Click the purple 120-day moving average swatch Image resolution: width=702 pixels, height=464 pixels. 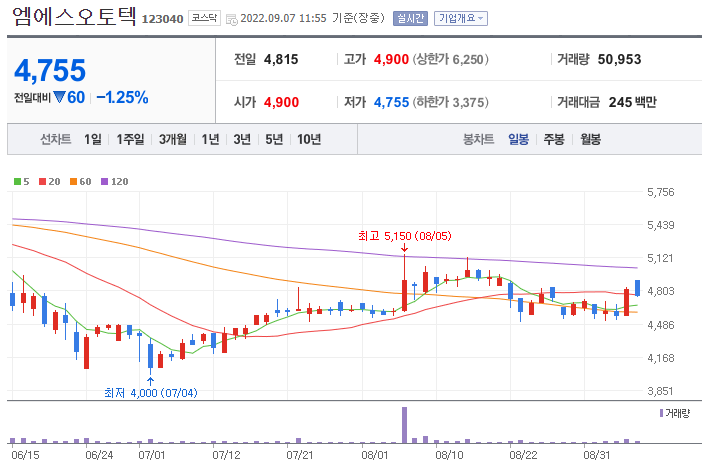[x=105, y=181]
